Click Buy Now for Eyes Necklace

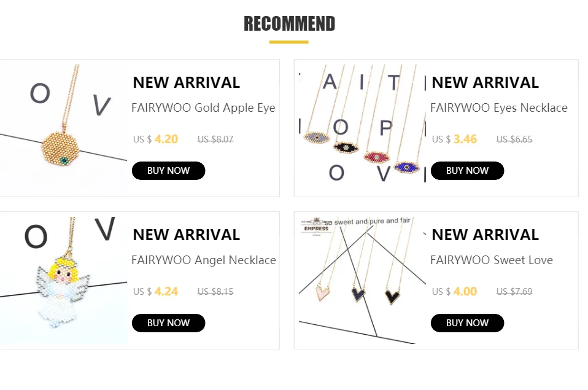pos(467,171)
